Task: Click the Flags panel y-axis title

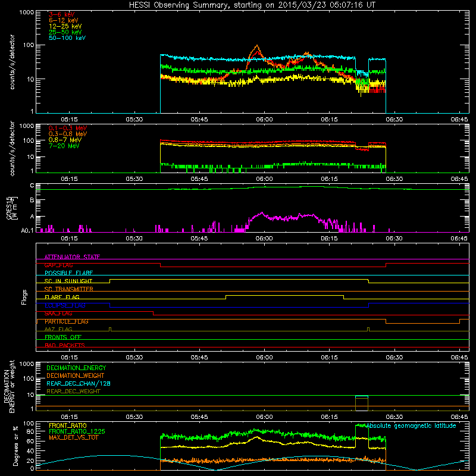Action: click(24, 297)
